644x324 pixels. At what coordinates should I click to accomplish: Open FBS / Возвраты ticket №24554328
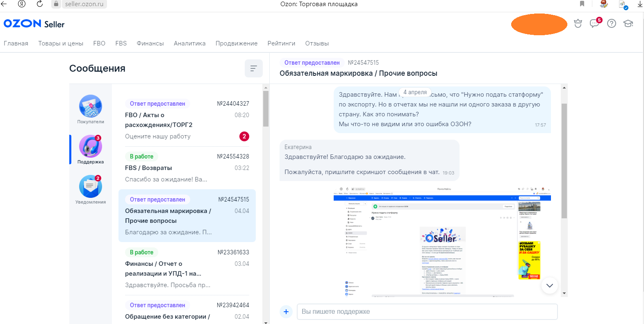click(x=187, y=168)
